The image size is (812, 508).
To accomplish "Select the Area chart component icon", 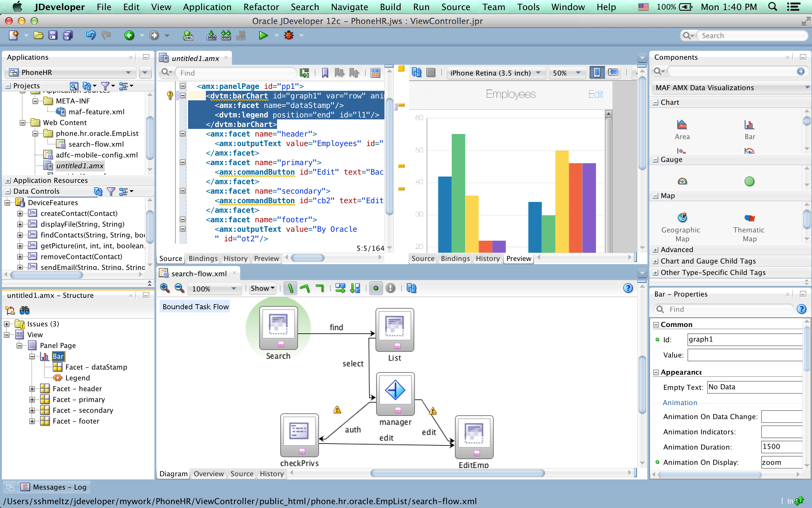I will (682, 125).
